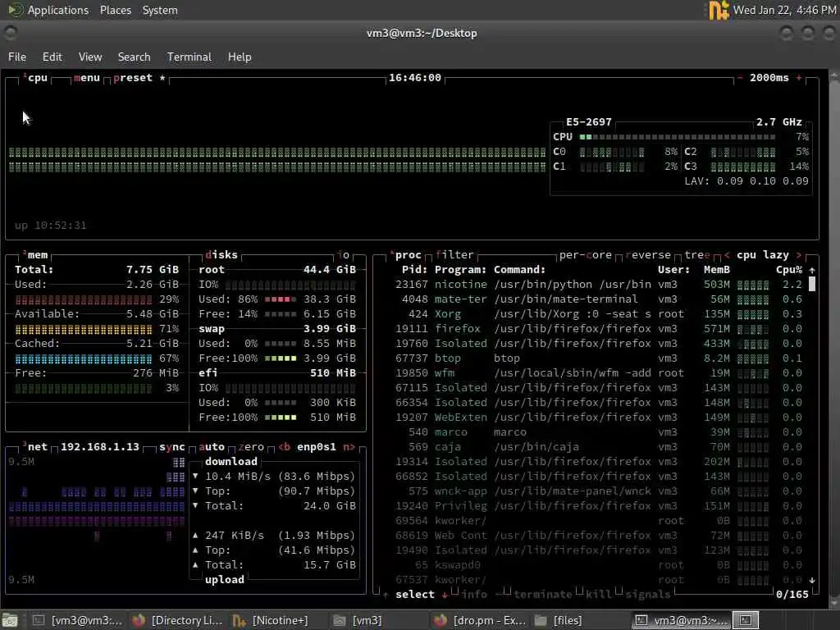Switch to Firefox '[dro.pm - Ex...' taskbar window
This screenshot has height=630, width=840.
click(479, 620)
